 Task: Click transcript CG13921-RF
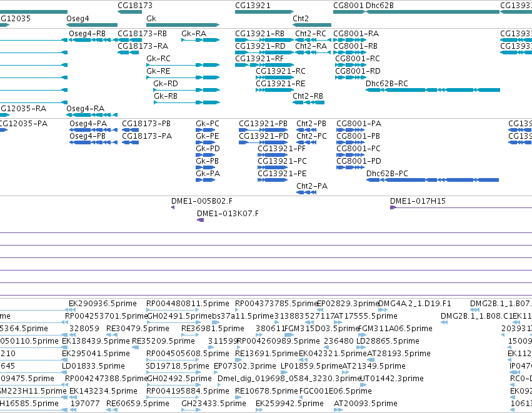pos(259,58)
